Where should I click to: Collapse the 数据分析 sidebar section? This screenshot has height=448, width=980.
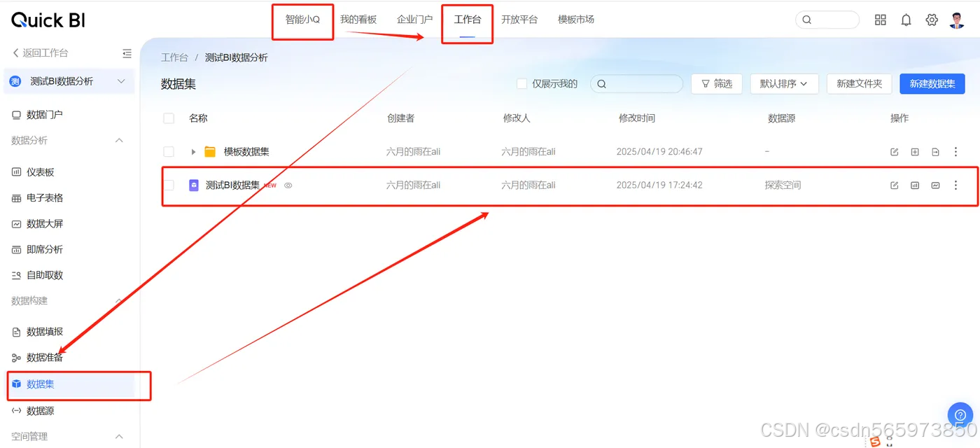[118, 140]
